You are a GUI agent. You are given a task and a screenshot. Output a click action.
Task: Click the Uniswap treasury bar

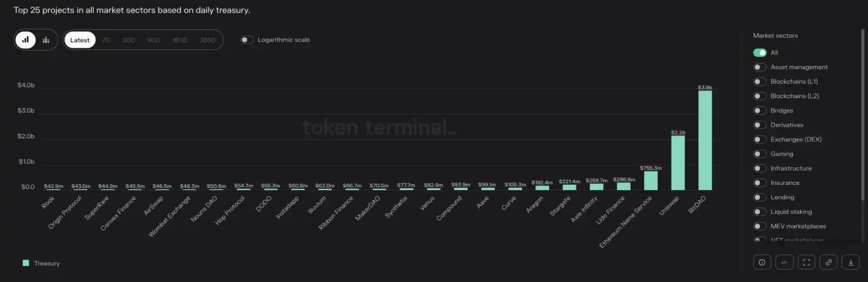pyautogui.click(x=678, y=163)
